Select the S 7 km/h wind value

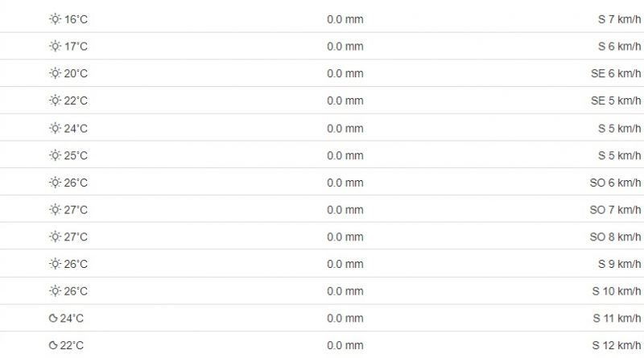point(617,19)
